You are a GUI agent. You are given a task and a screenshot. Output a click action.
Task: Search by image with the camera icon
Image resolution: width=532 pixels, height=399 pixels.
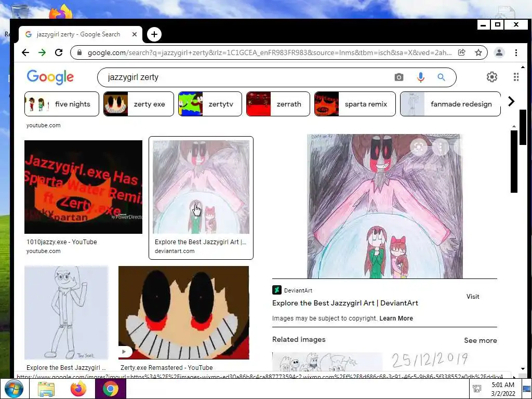[399, 77]
